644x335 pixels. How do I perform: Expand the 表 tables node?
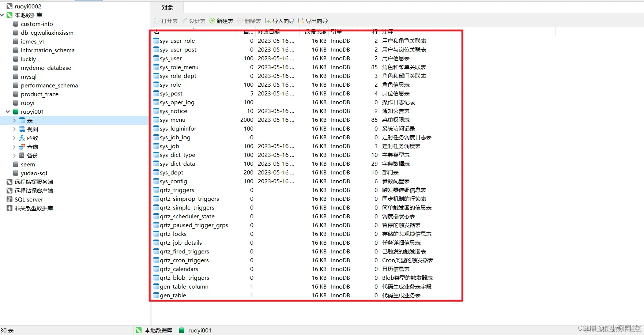[x=14, y=120]
